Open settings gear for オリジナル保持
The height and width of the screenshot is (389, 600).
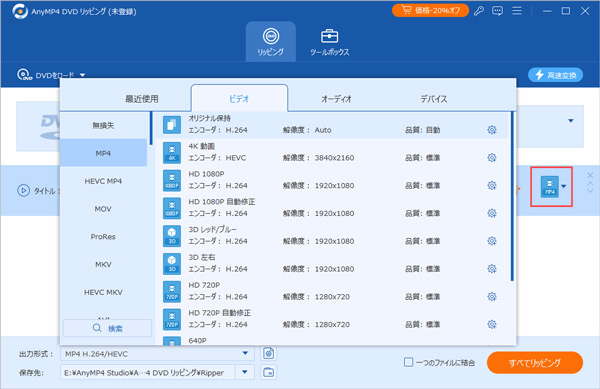click(492, 130)
